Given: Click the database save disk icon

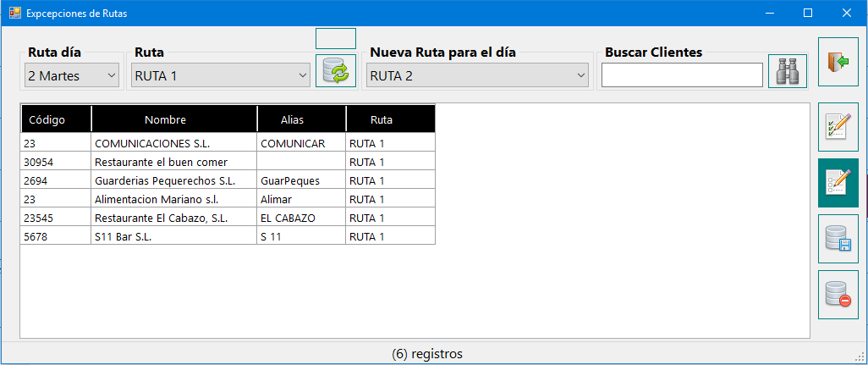Looking at the screenshot, I should coord(838,239).
